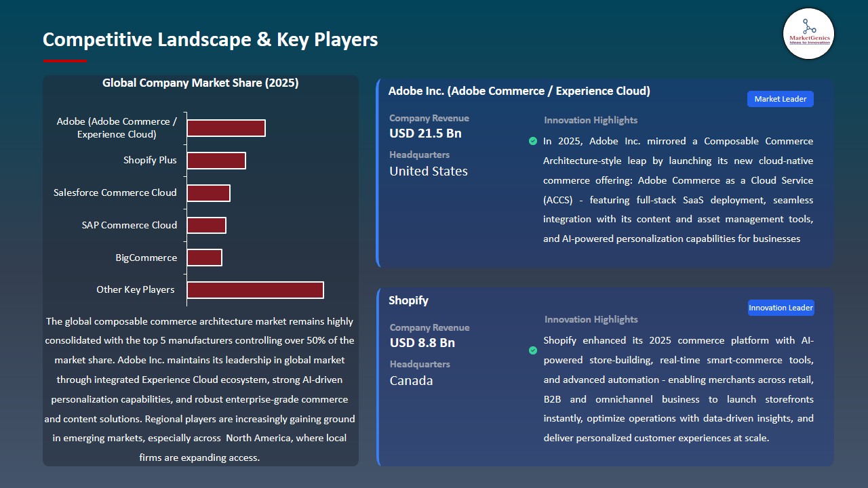Click the 'USD 21.5 Bn' revenue figure for Adobe
The image size is (868, 488).
[x=425, y=133]
